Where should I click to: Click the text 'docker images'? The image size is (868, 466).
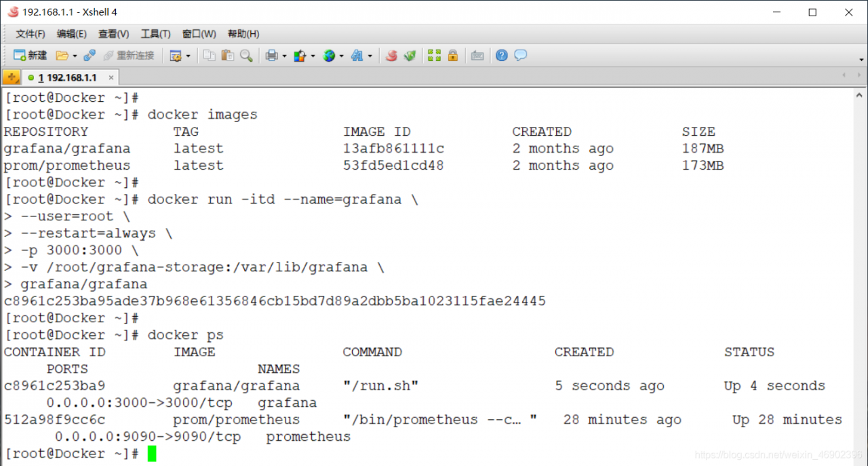pos(203,115)
